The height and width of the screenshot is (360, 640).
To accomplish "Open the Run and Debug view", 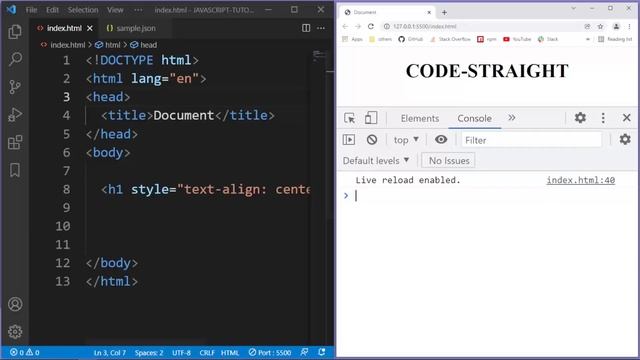I will (15, 115).
